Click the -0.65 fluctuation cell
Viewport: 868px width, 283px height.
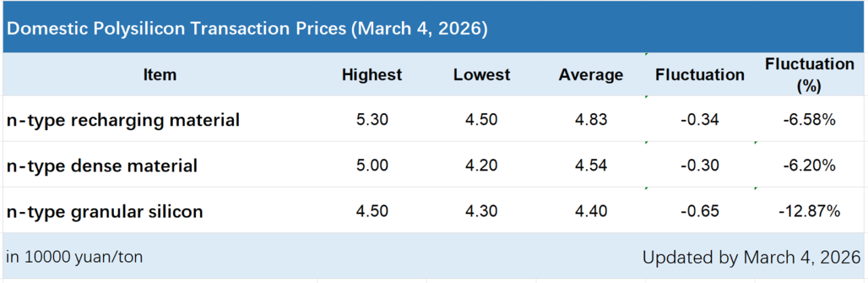699,212
